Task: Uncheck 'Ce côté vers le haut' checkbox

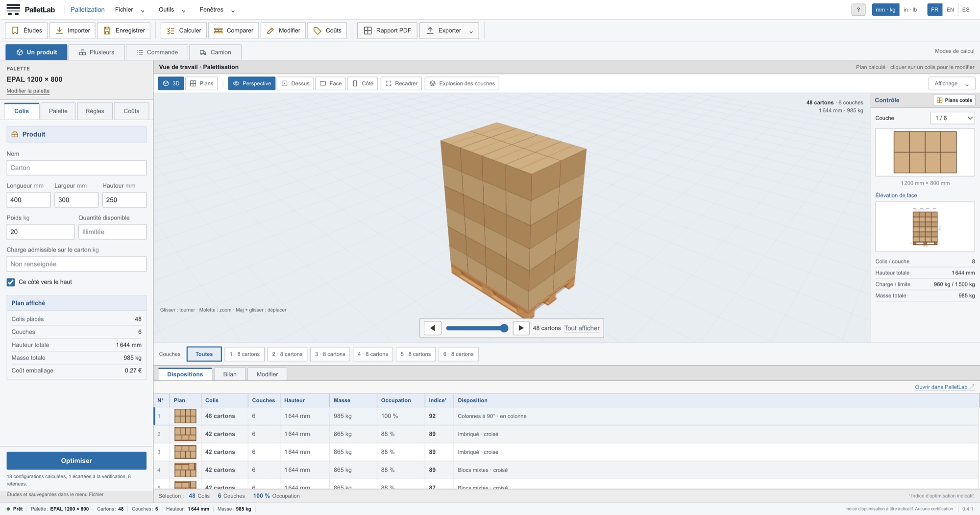Action: 11,282
